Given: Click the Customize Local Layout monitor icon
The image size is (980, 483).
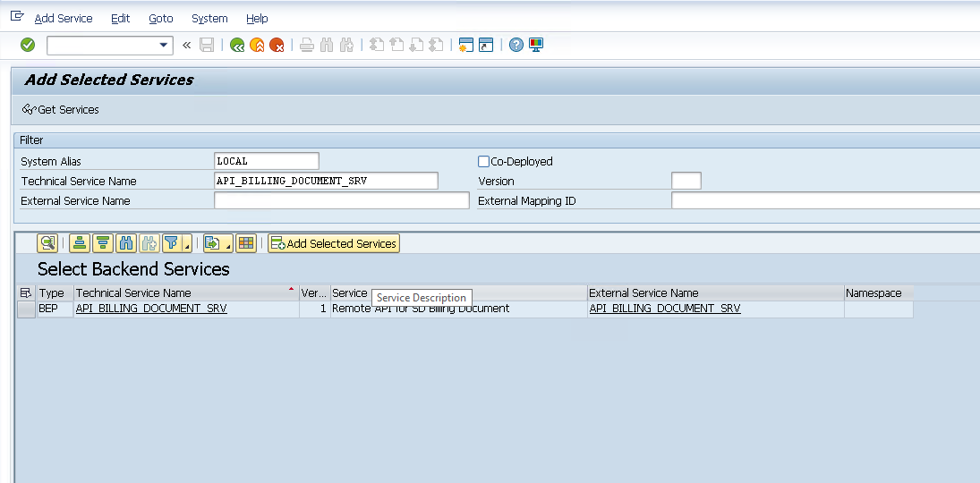Looking at the screenshot, I should [x=536, y=45].
